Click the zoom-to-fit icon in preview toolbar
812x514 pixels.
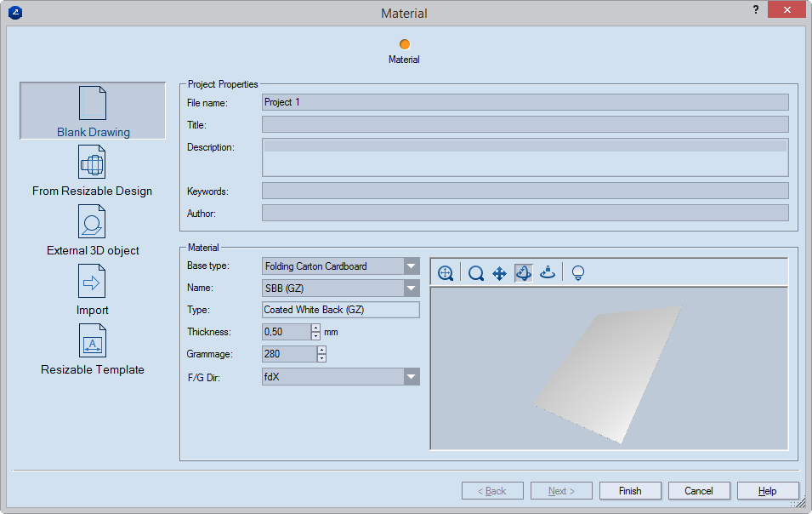(x=446, y=273)
